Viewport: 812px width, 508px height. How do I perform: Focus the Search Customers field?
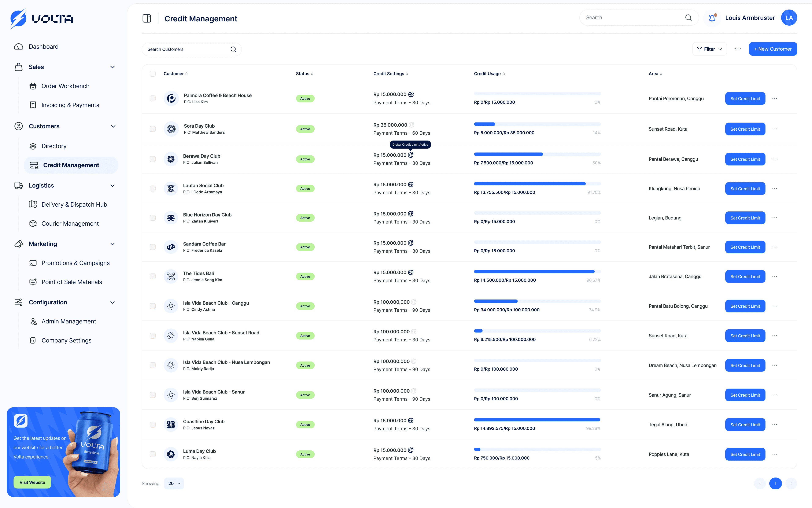point(192,49)
